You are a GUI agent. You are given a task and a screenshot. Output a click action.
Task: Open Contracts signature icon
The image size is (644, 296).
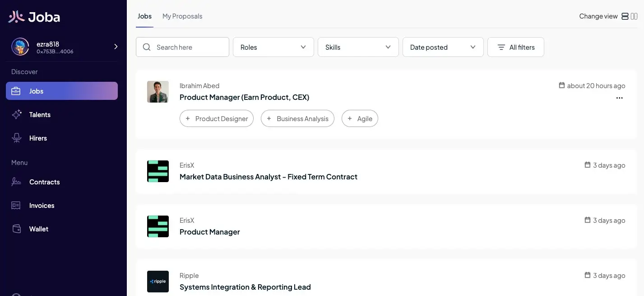pos(16,182)
